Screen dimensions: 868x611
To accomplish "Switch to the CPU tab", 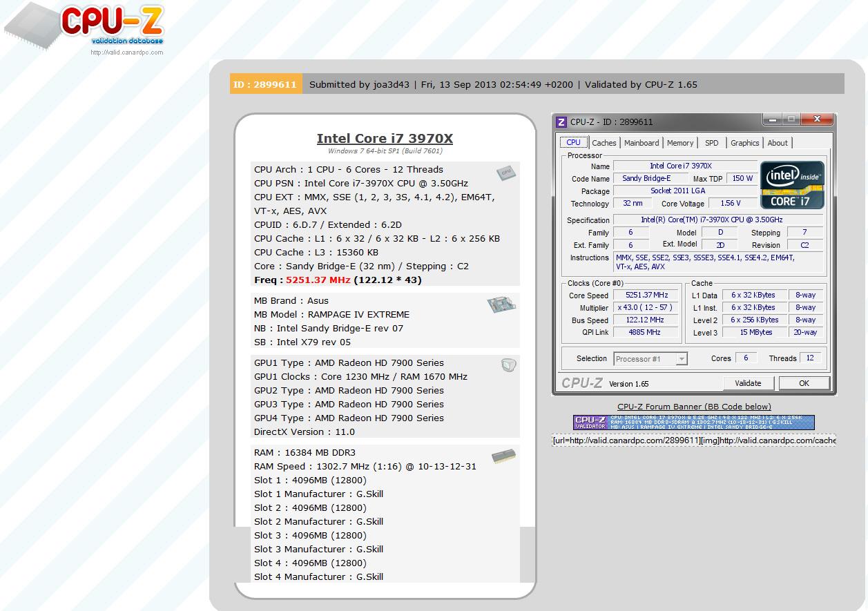I will point(574,142).
